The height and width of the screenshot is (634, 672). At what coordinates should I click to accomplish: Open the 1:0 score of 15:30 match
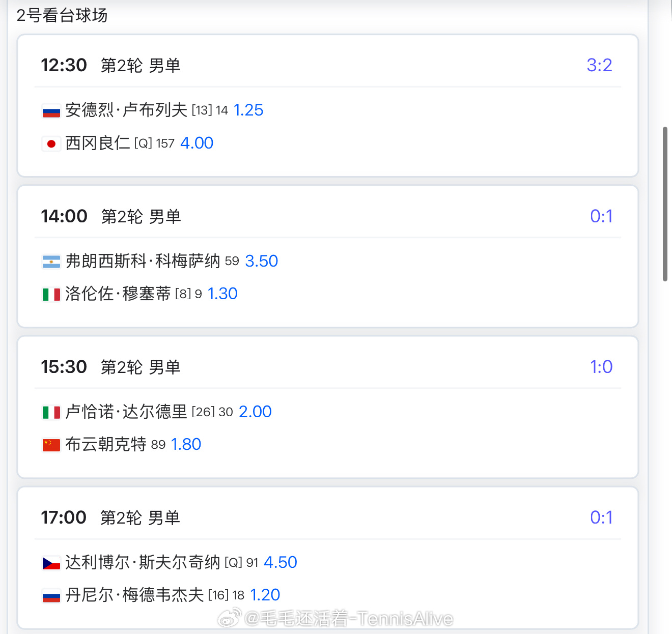point(601,367)
